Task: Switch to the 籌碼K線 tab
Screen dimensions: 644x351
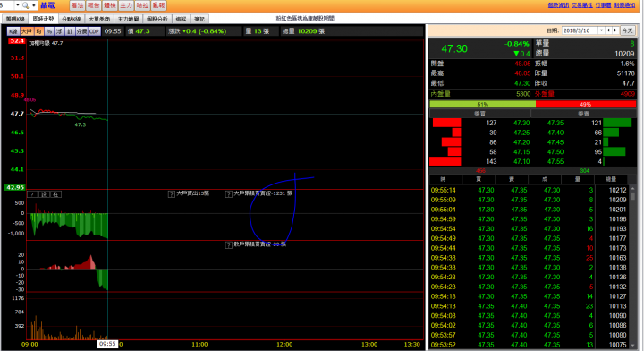Action: coord(15,19)
